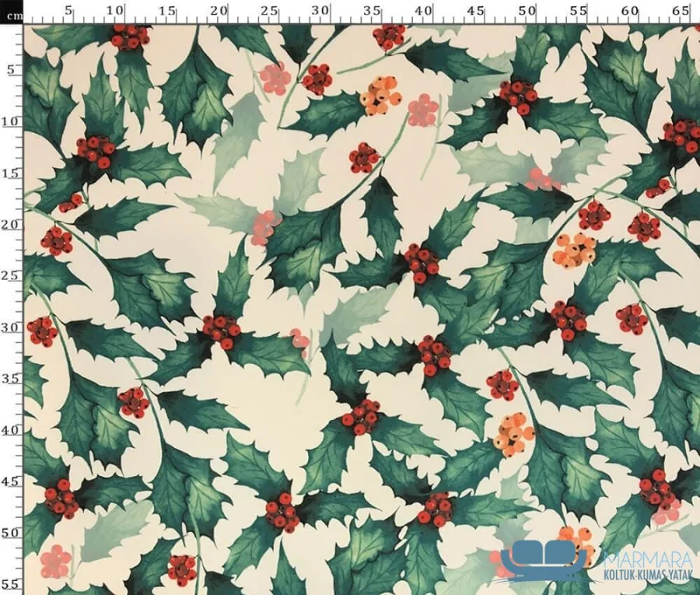Click the "10" mark on the top ruler

pos(116,10)
